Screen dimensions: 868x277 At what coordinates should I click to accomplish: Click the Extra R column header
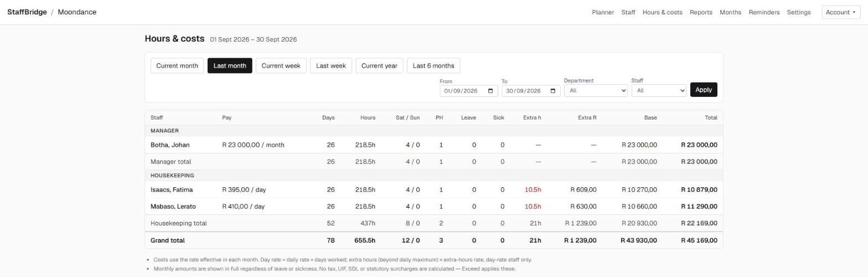(587, 117)
